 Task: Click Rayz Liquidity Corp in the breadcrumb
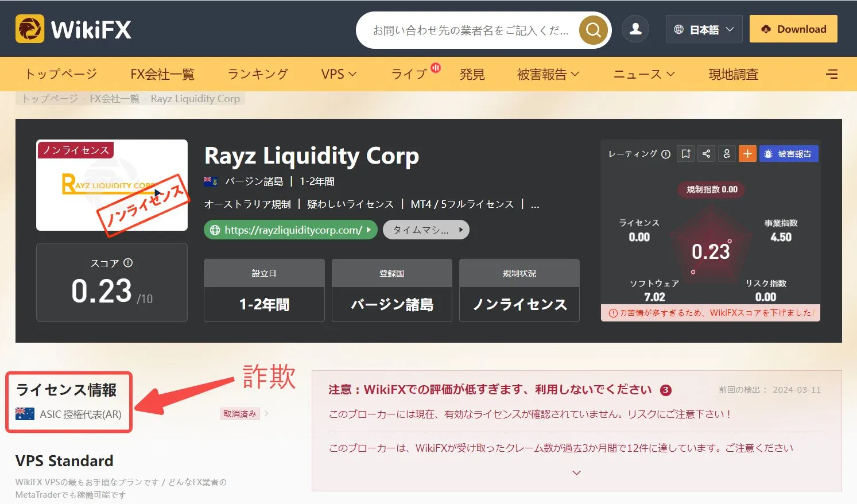195,99
